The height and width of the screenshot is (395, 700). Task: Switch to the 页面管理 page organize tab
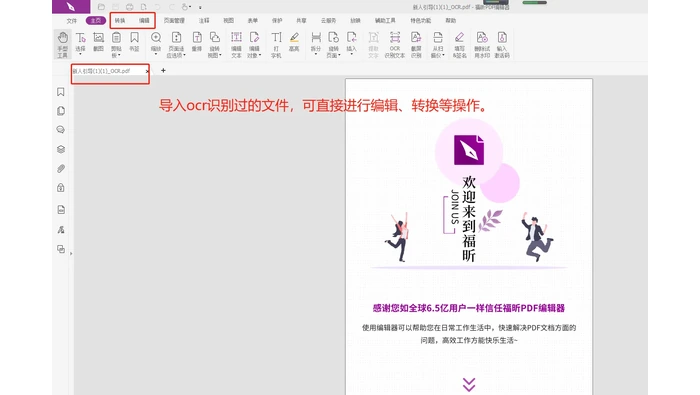point(174,21)
